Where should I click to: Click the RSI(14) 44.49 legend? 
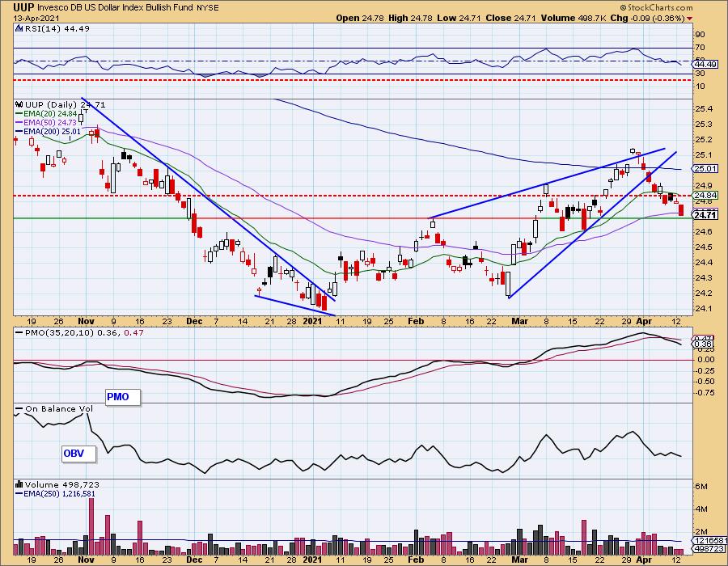click(x=57, y=28)
